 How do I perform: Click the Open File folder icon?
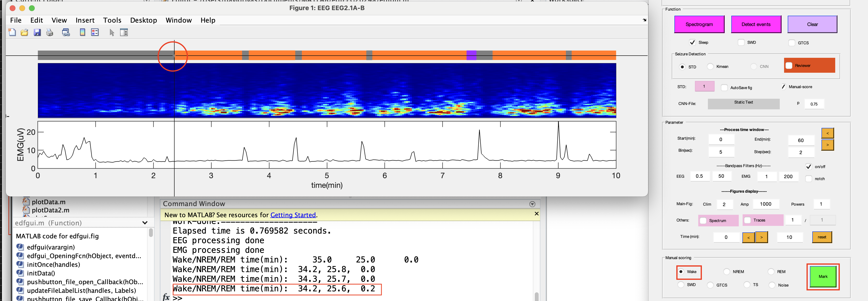click(24, 32)
